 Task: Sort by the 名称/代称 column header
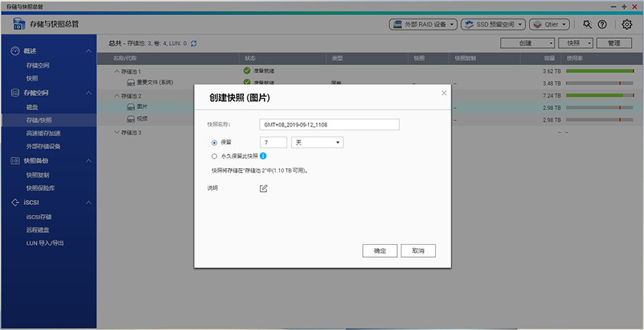pos(168,59)
